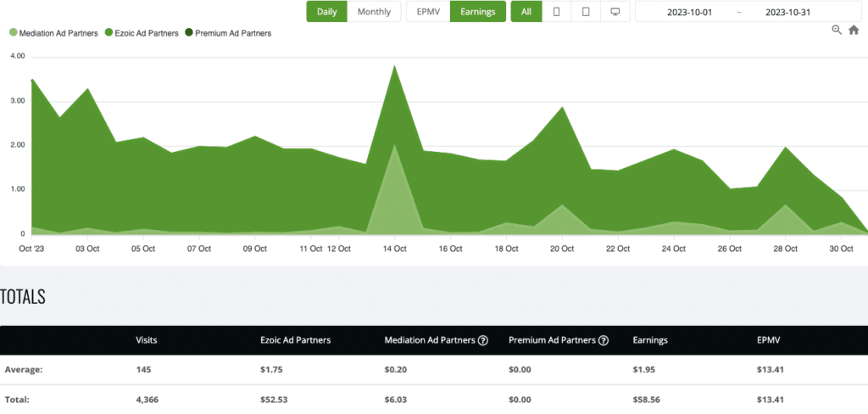Switch the chart to Monthly view
Screen dimensions: 868x414
[x=374, y=12]
